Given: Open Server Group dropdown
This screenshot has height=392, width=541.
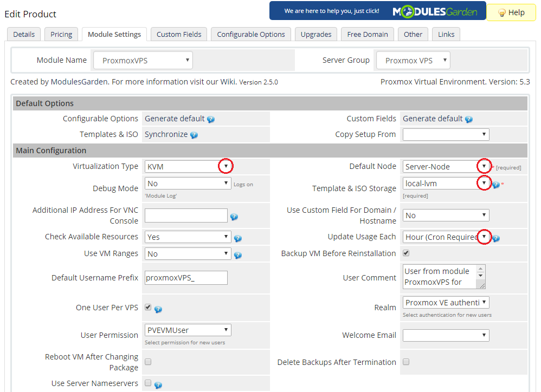Looking at the screenshot, I should tap(413, 60).
